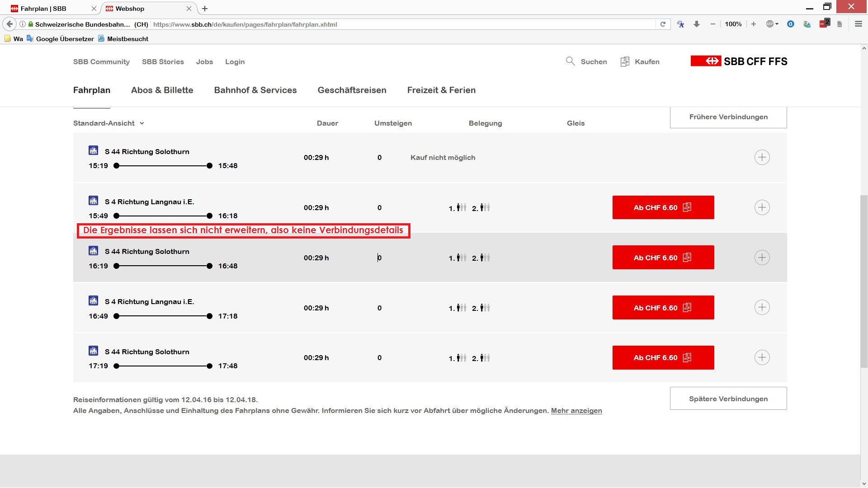
Task: Expand the 15:19 connection with plus
Action: (762, 157)
